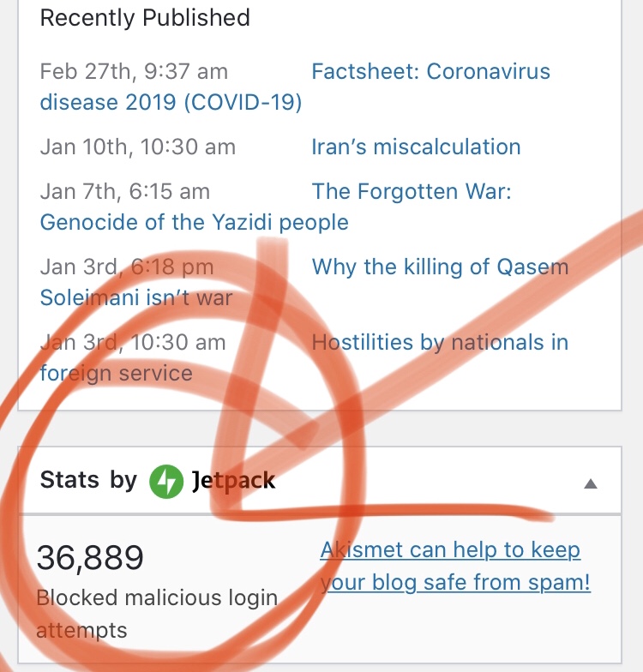Open Factsheet: Coronavirus disease 2019 post
This screenshot has width=643, height=672.
point(430,71)
